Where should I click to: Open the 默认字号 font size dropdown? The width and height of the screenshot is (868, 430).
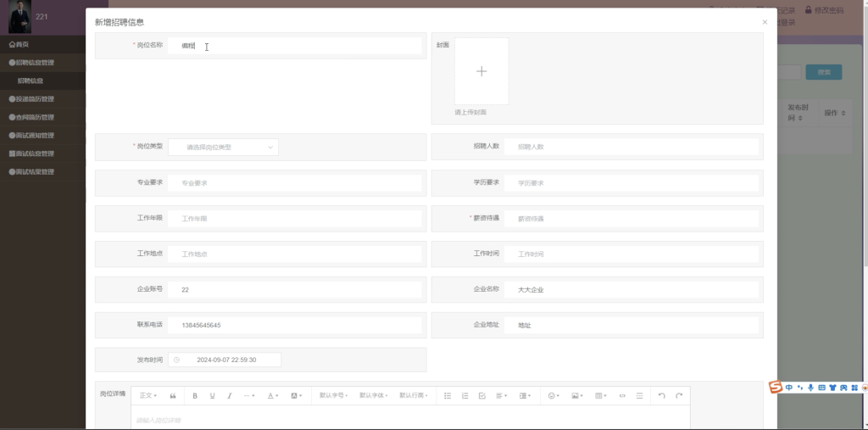point(333,395)
